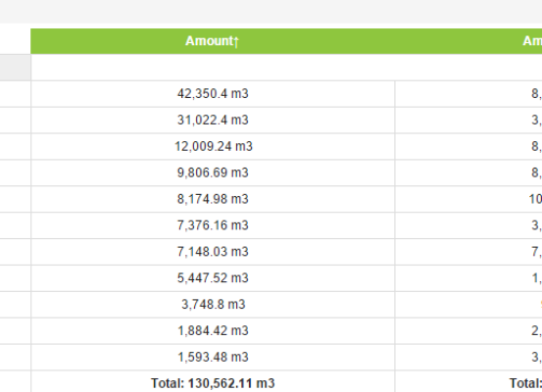
Task: Click the sort arrow beside Amount
Action: pos(236,42)
